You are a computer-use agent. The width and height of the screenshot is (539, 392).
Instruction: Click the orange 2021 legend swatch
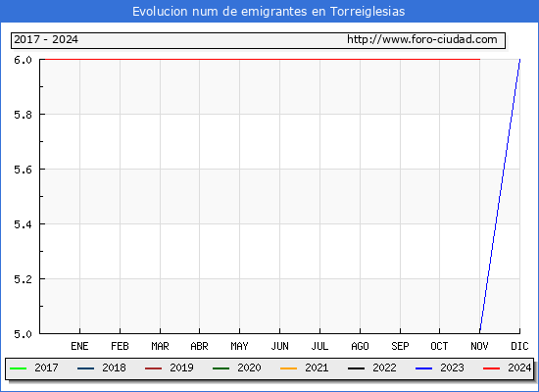click(x=289, y=368)
